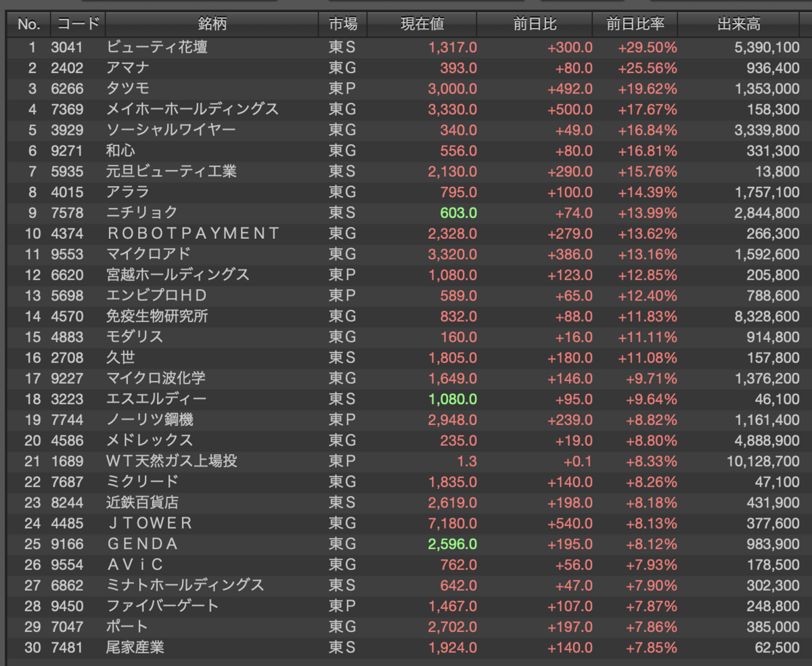Click stock code 6266
Viewport: 812px width, 666px height.
(66, 89)
